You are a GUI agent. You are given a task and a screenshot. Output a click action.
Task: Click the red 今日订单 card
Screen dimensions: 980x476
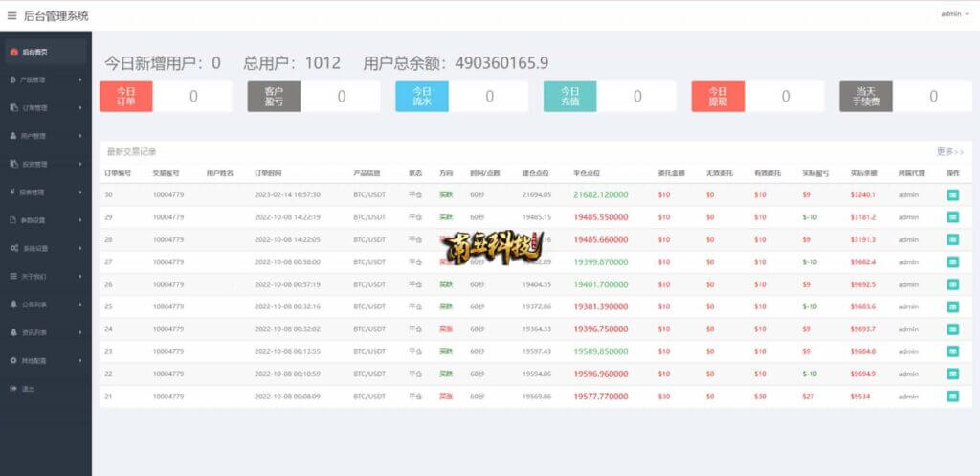click(x=125, y=97)
